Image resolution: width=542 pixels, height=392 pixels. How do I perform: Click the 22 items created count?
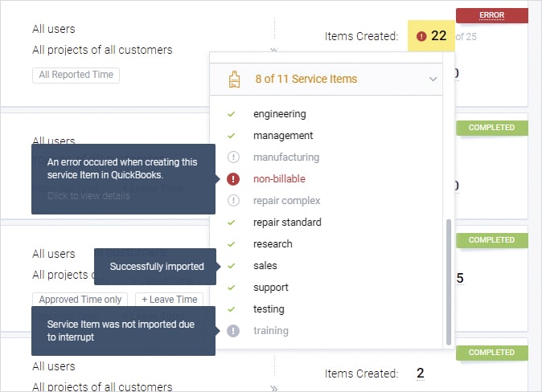pyautogui.click(x=438, y=35)
